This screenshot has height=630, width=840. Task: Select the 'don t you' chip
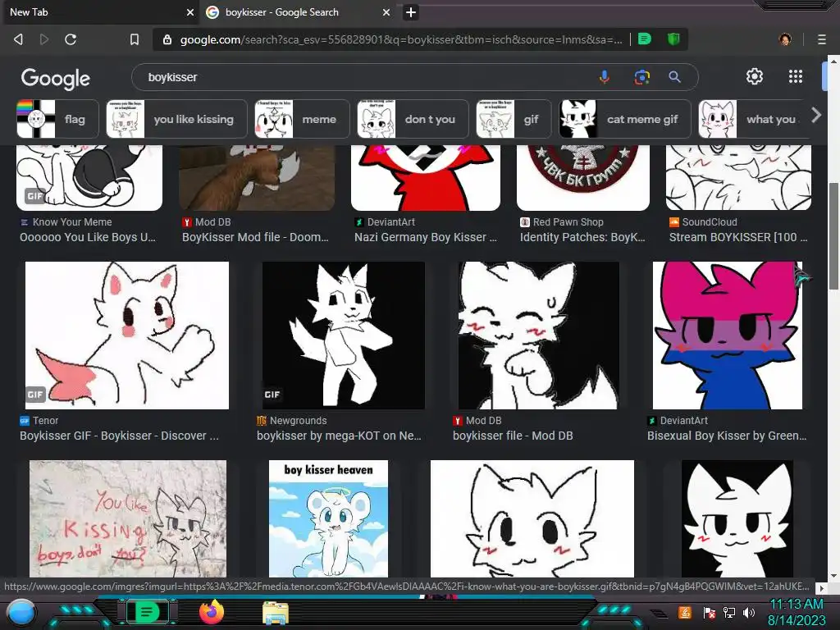(413, 119)
